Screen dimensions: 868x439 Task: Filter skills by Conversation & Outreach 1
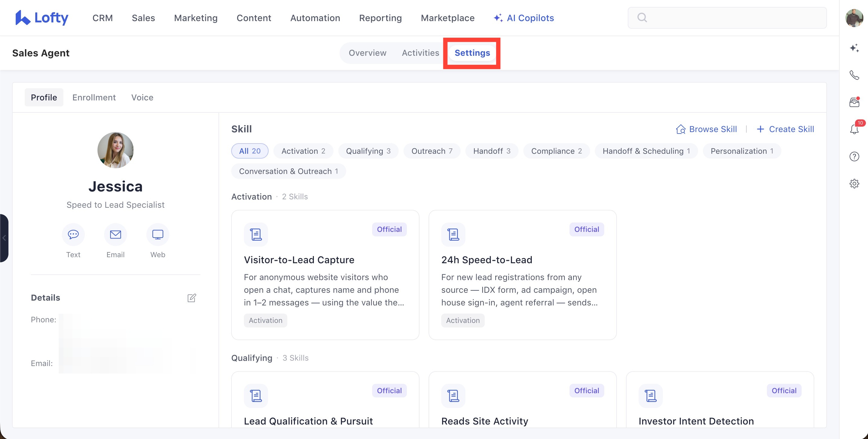coord(289,171)
